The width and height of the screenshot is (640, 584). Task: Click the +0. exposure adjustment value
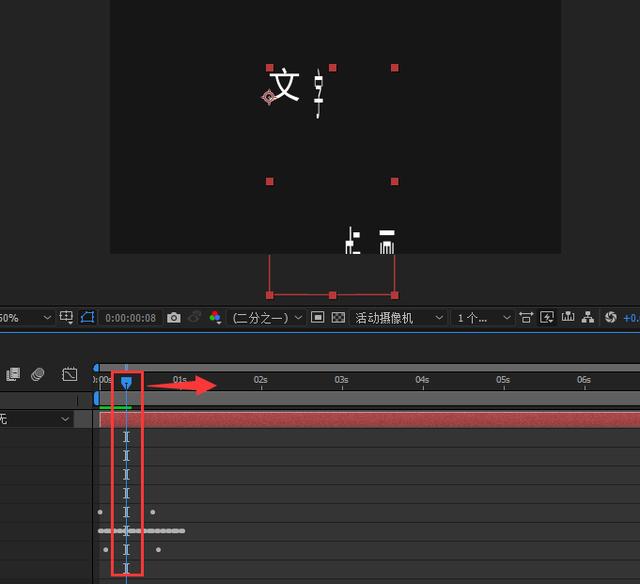coord(631,318)
